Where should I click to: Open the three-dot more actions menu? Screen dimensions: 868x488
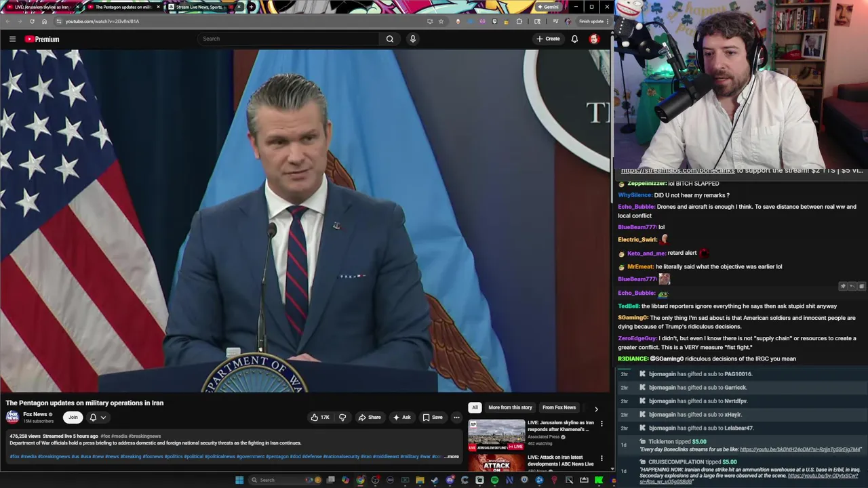(456, 417)
